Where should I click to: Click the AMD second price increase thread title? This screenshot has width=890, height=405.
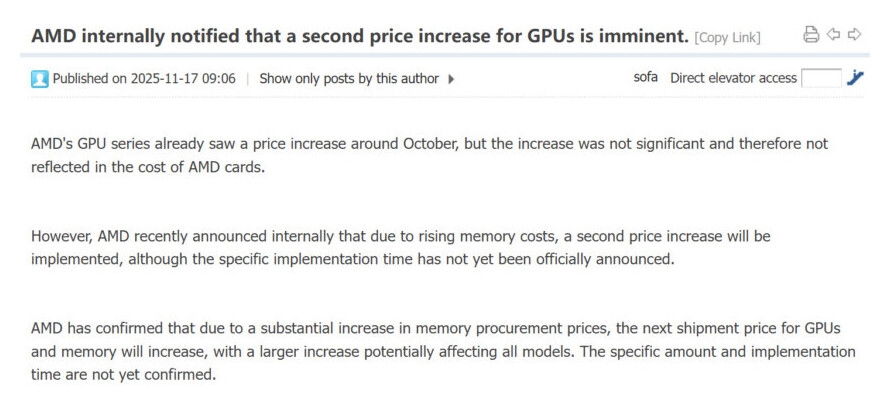coord(360,36)
